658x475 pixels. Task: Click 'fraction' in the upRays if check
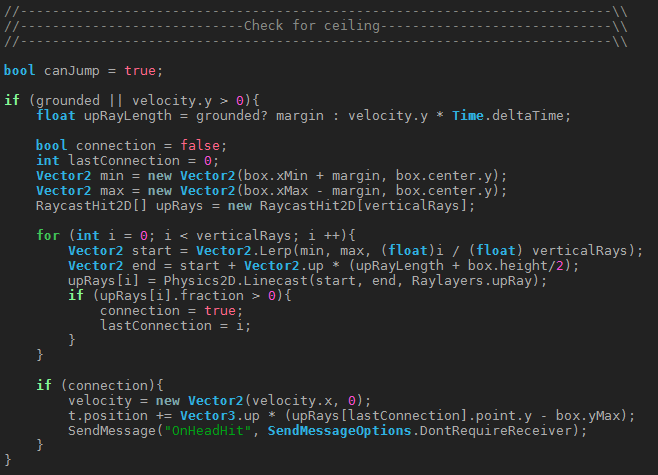pyautogui.click(x=212, y=296)
